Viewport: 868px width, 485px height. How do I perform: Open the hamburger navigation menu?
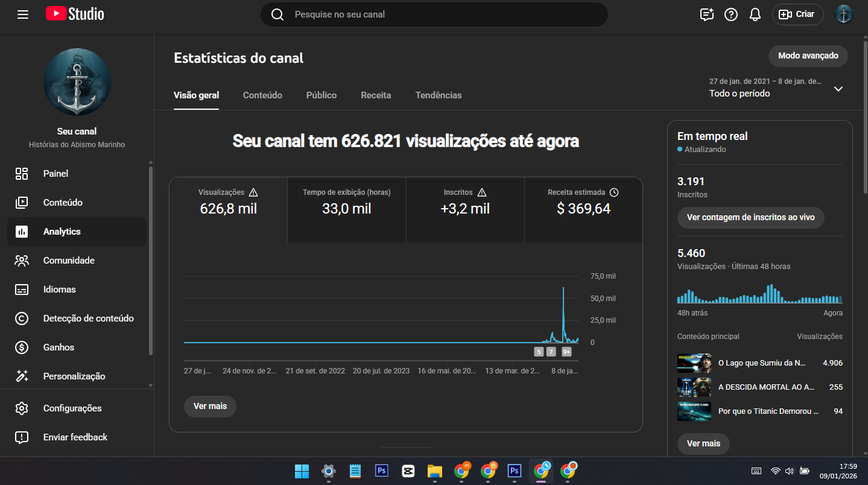tap(23, 14)
